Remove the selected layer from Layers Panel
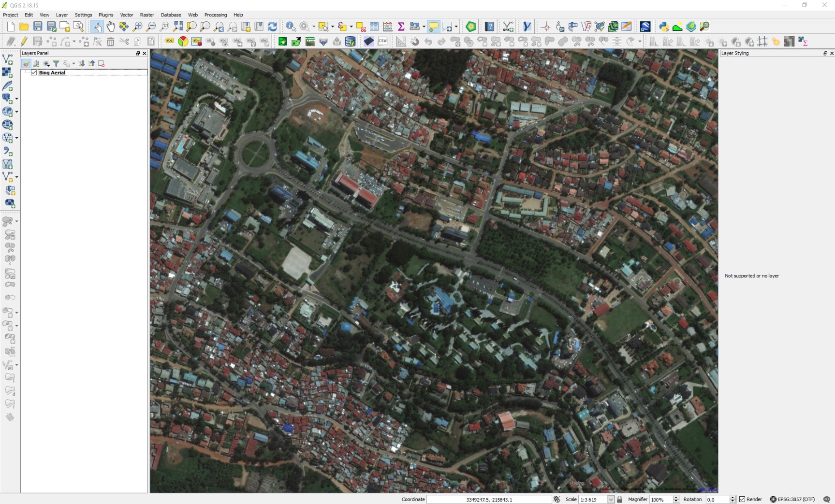 101,63
